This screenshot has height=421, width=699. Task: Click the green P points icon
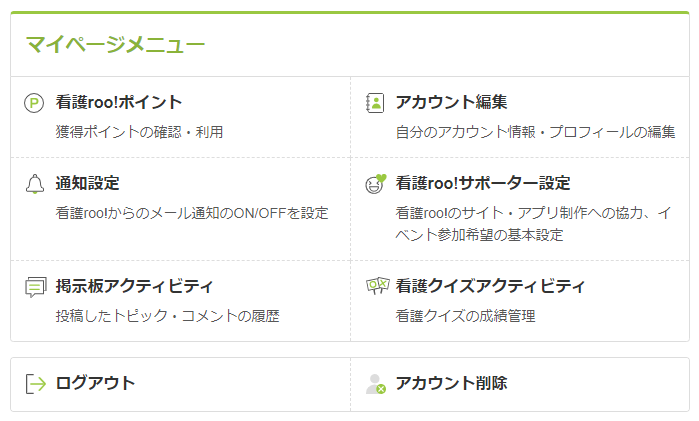coord(34,103)
